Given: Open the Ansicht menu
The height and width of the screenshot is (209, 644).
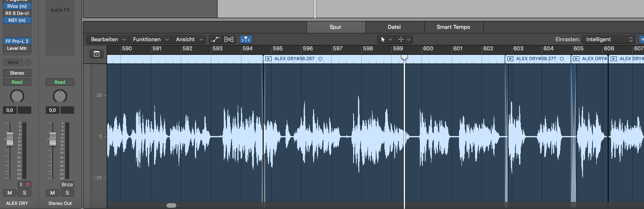Looking at the screenshot, I should click(189, 40).
